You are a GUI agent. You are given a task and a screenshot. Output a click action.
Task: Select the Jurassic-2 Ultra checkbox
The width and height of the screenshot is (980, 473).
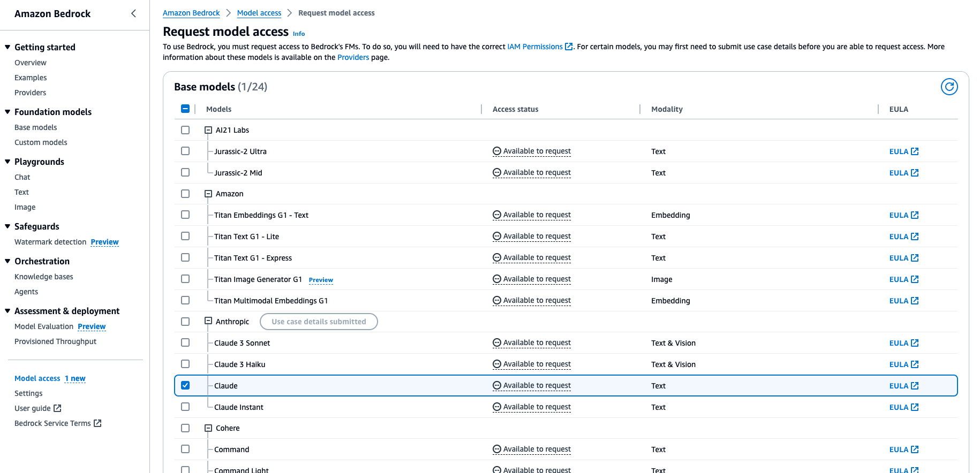(x=185, y=151)
